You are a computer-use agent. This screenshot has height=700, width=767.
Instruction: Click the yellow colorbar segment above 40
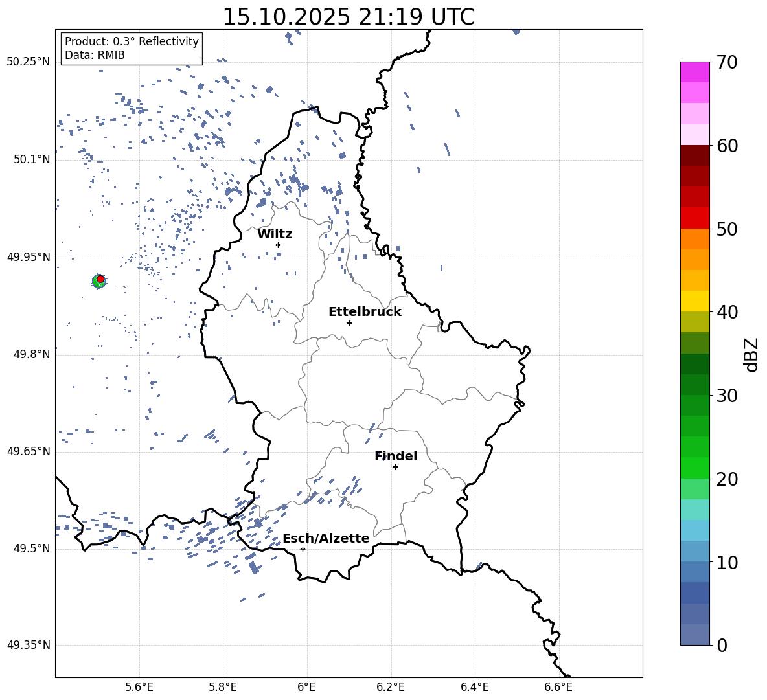coord(694,301)
